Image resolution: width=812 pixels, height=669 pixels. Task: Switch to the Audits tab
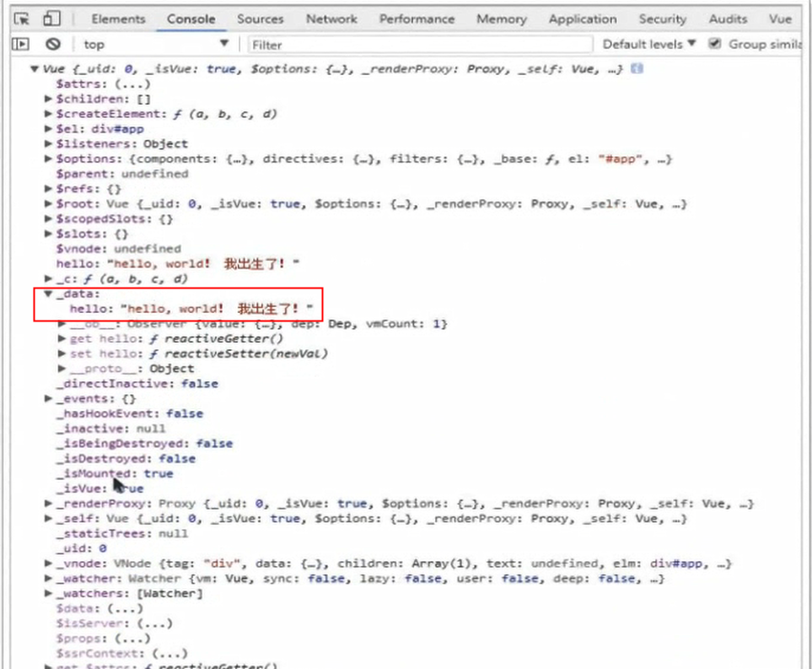tap(729, 19)
